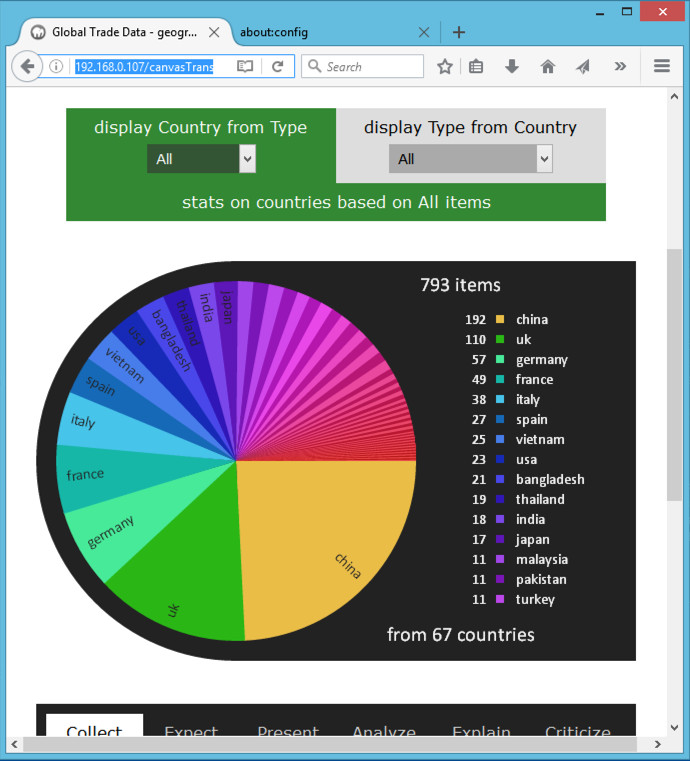The width and height of the screenshot is (690, 761).
Task: Click the '793 items' heading
Action: [460, 285]
